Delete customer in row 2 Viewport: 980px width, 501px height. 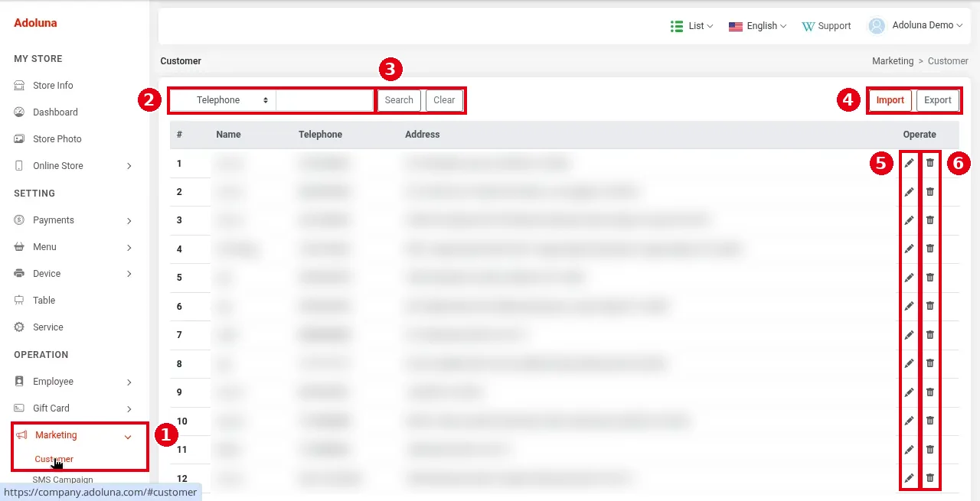[930, 191]
